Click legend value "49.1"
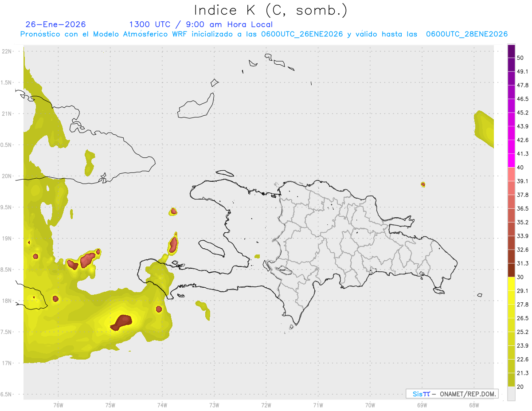This screenshot has height=411, width=532. 522,71
